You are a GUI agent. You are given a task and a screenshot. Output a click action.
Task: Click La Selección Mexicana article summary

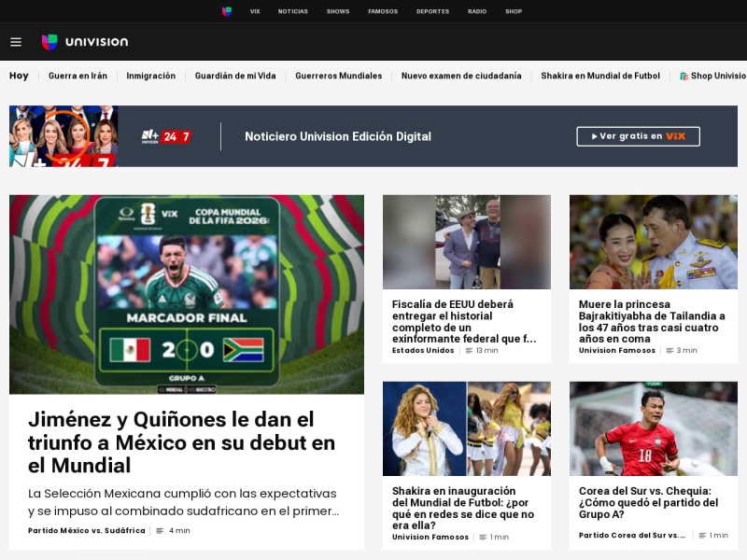[183, 502]
